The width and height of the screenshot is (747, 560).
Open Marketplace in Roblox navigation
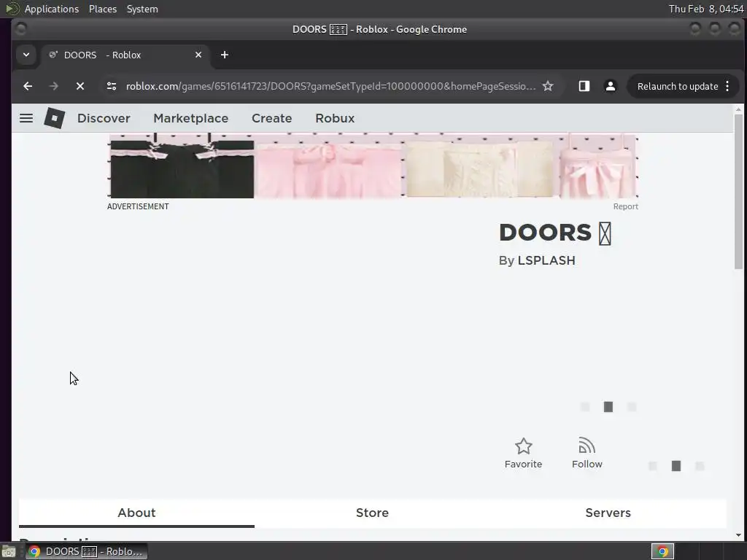(x=190, y=118)
